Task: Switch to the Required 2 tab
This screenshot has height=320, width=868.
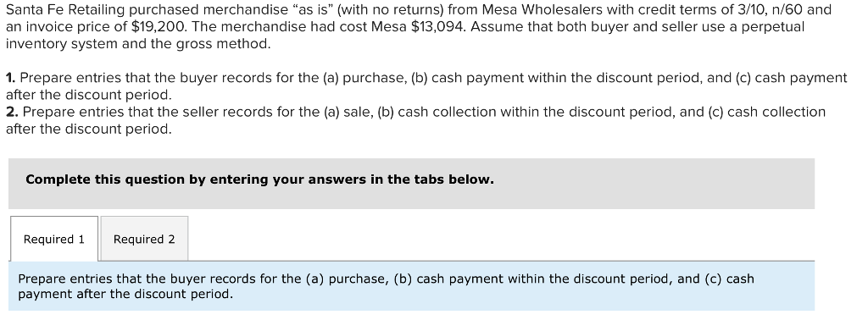Action: [144, 239]
